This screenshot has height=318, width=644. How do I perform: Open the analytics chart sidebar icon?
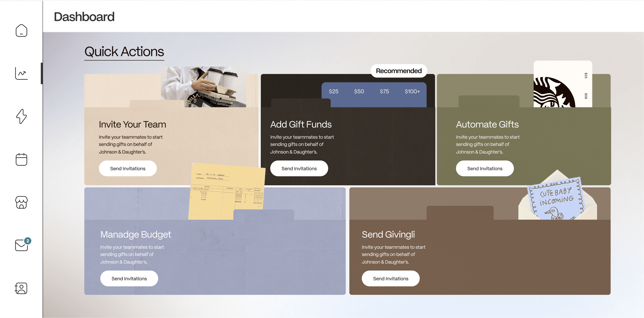[x=21, y=73]
